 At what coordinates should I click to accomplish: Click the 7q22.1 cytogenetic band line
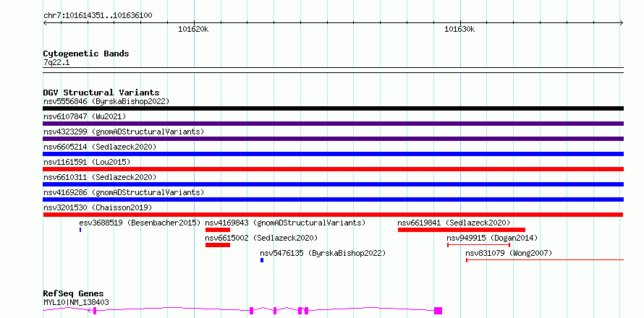click(x=333, y=70)
